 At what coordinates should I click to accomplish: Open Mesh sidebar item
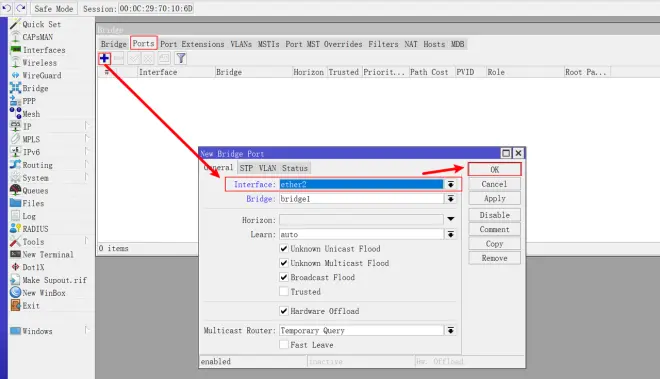click(x=31, y=114)
